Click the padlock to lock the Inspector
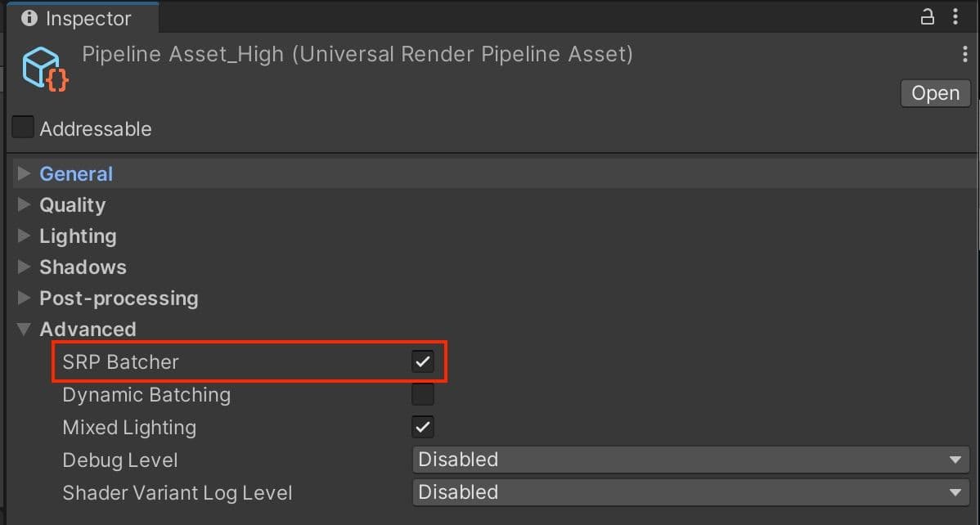This screenshot has height=525, width=980. click(x=927, y=16)
